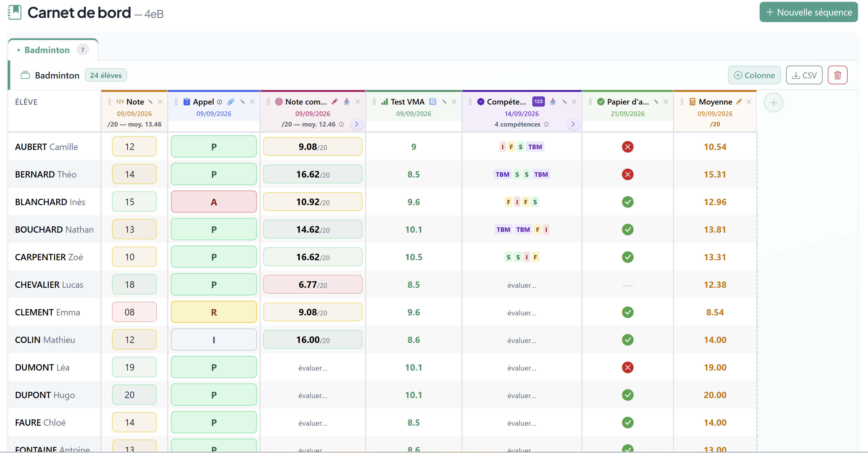
Task: Edit the Note column with its pencil icon
Action: (x=151, y=102)
